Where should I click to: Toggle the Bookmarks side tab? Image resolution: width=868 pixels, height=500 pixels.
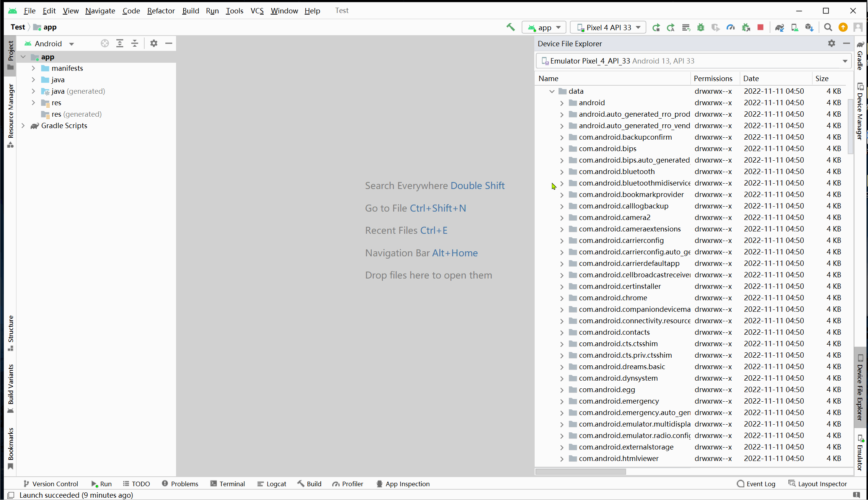(x=11, y=448)
